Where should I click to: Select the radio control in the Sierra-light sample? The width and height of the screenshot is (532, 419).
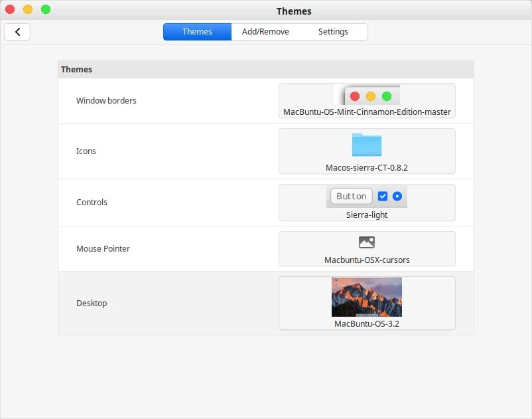pos(397,196)
